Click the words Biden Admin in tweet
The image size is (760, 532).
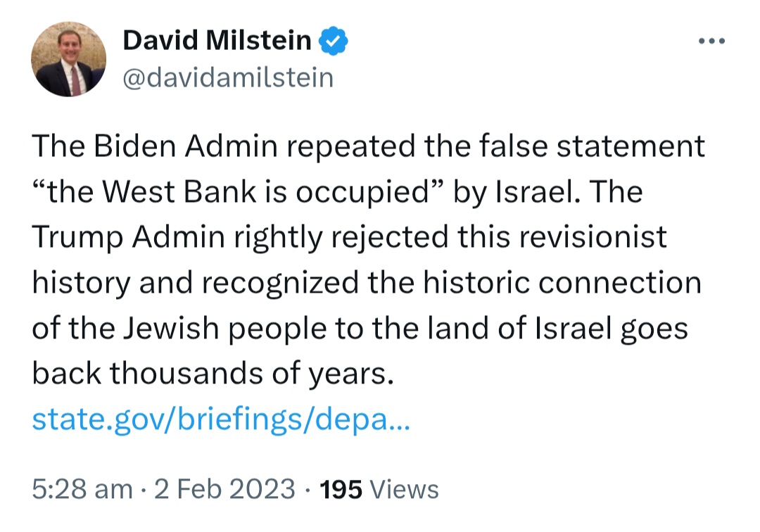click(x=186, y=146)
